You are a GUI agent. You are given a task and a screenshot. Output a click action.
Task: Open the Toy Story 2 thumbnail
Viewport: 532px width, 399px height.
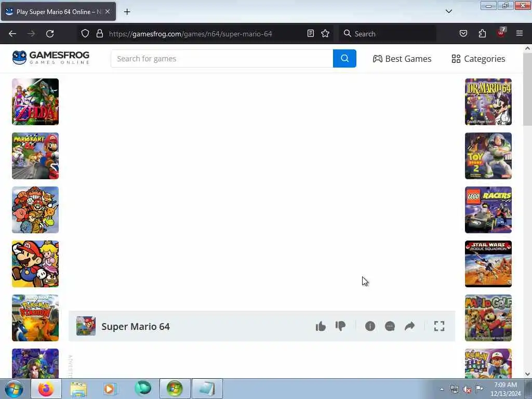(488, 156)
